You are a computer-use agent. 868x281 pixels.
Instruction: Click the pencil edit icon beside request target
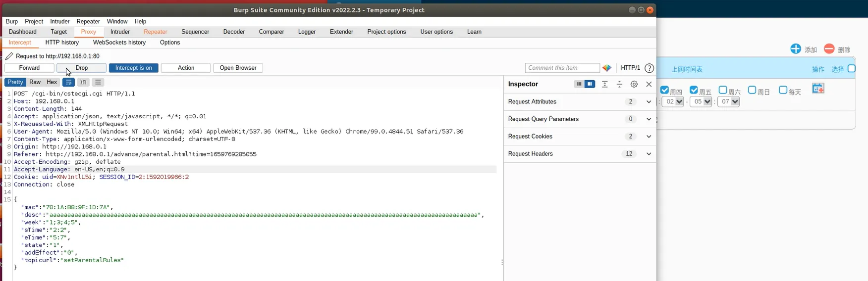[9, 56]
